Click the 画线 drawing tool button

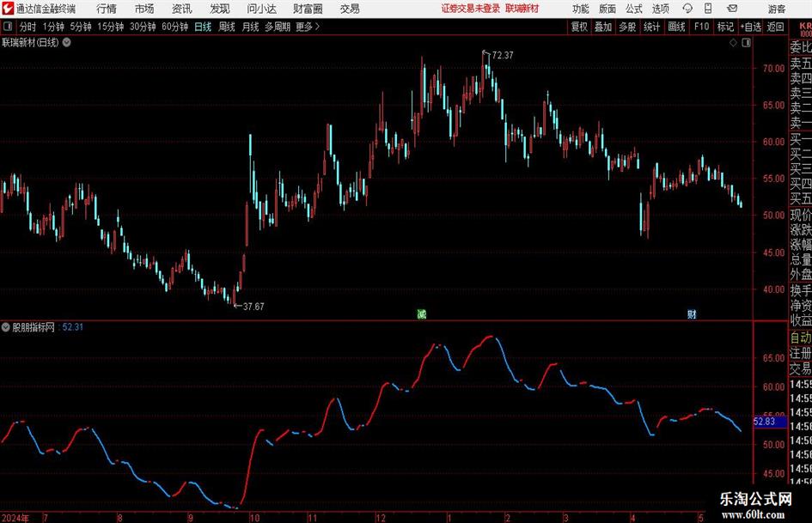[676, 27]
